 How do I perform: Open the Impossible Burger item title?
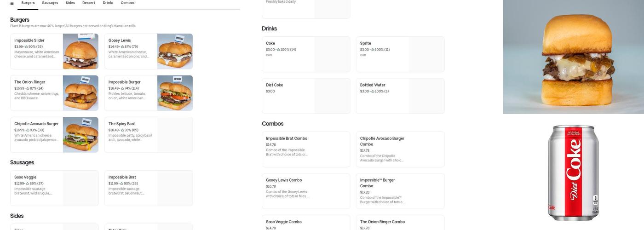(125, 82)
